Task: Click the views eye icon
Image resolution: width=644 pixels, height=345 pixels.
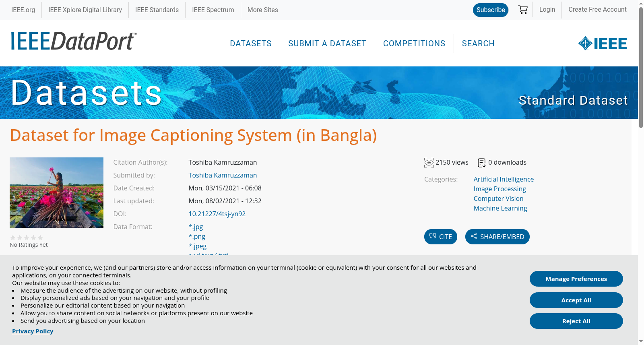Action: point(429,163)
